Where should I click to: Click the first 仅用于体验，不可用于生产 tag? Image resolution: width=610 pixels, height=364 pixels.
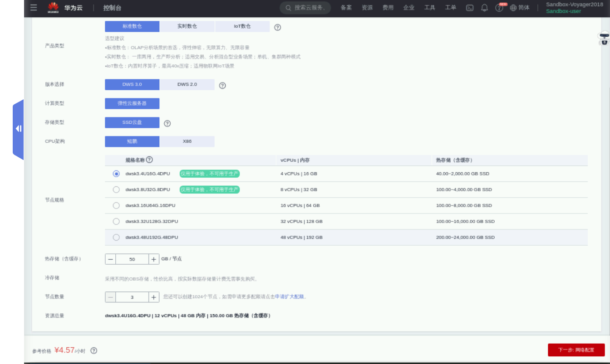point(209,174)
